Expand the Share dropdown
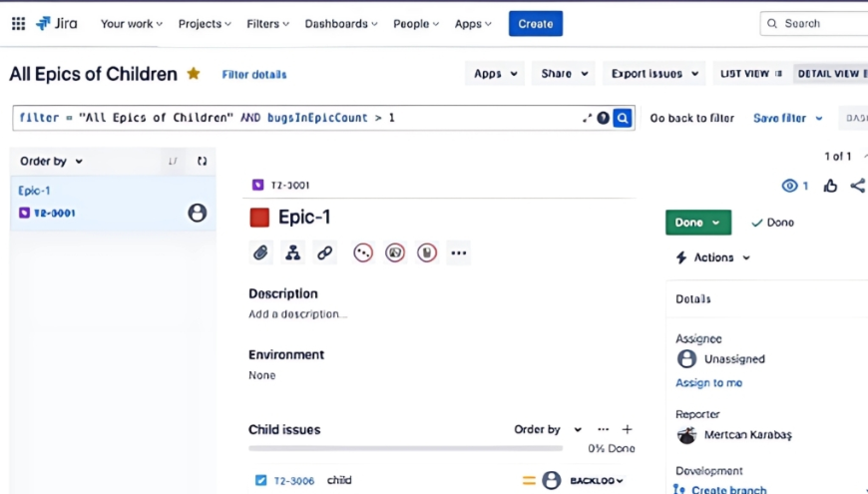Viewport: 868px width, 494px height. 564,74
